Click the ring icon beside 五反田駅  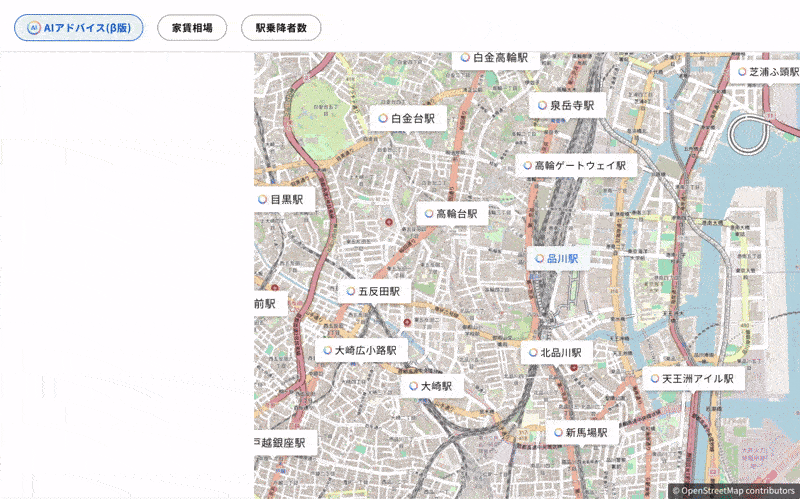[350, 292]
